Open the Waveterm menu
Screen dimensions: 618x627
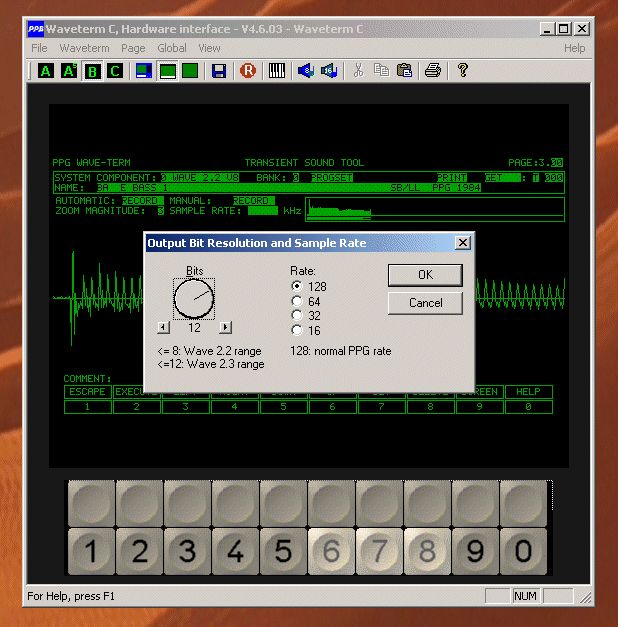(x=84, y=48)
